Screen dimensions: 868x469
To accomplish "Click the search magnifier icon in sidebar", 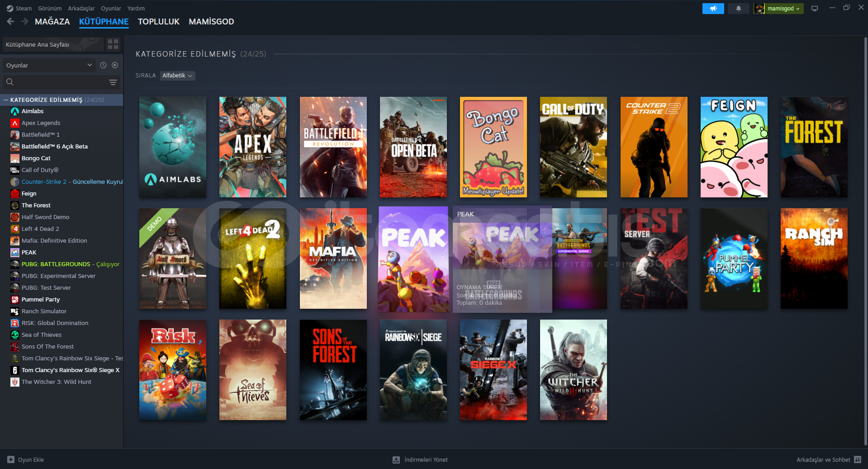I will click(x=10, y=82).
